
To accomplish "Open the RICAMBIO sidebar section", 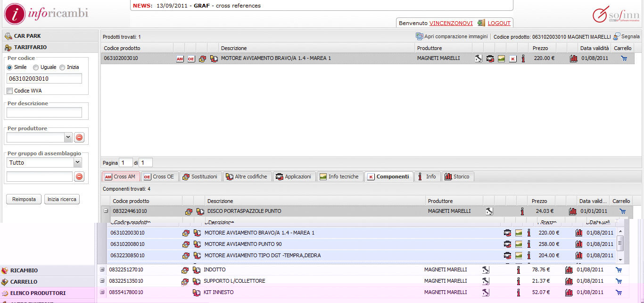I will coord(47,270).
